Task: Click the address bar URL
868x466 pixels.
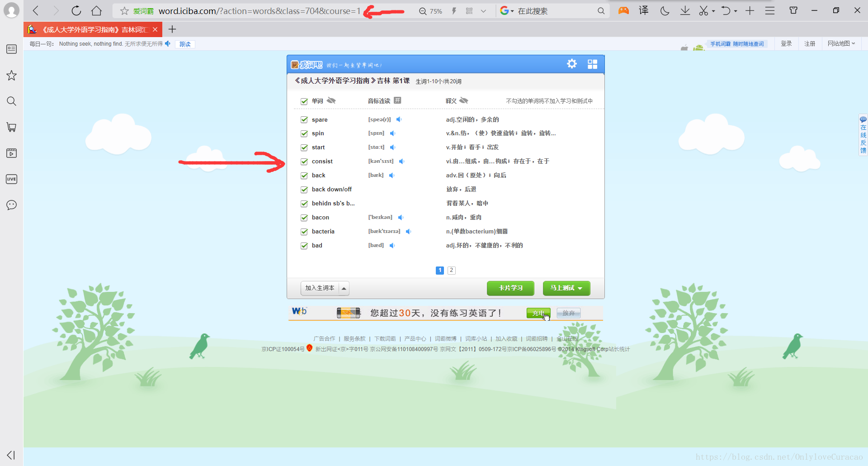Action: click(259, 11)
